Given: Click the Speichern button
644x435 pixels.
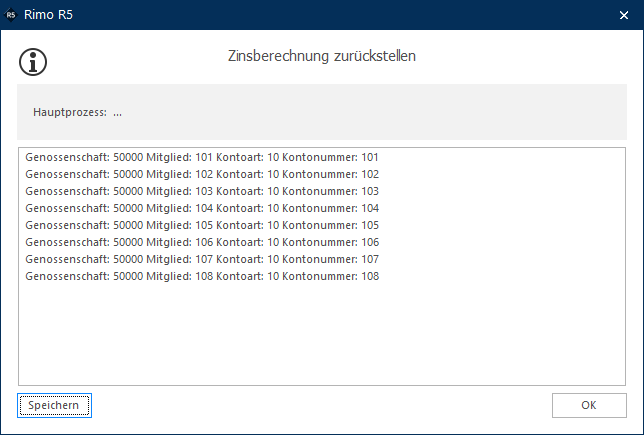Looking at the screenshot, I should click(x=54, y=405).
